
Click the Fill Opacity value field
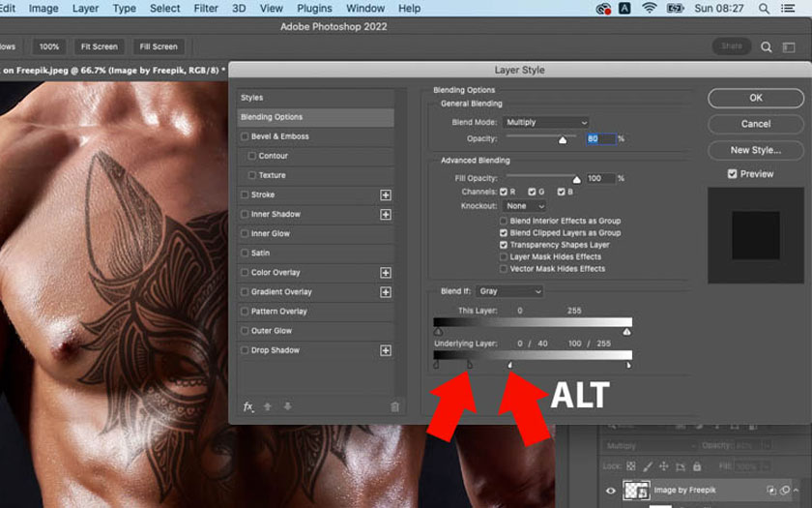point(600,178)
